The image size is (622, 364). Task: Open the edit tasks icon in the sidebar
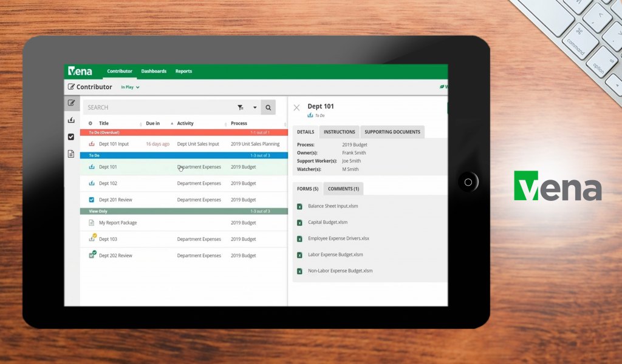click(72, 103)
